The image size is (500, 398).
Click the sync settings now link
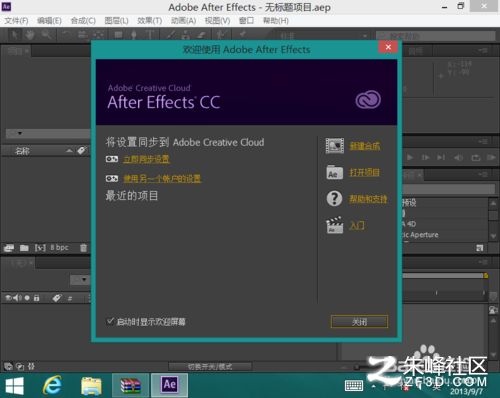click(146, 159)
